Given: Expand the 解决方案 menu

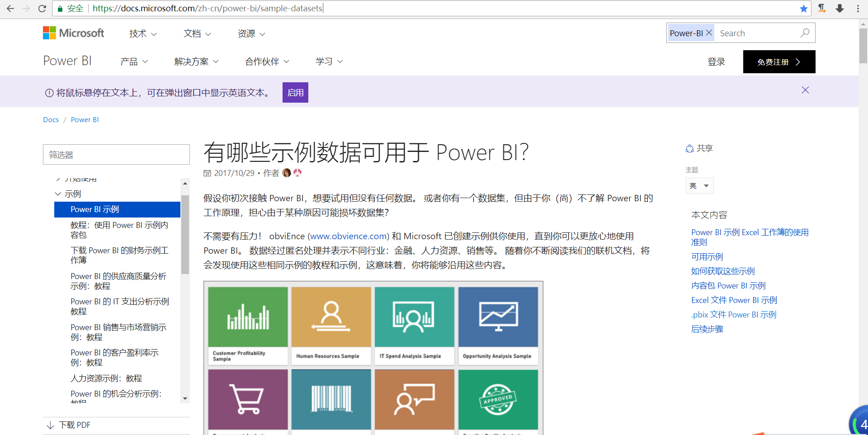Looking at the screenshot, I should 197,61.
